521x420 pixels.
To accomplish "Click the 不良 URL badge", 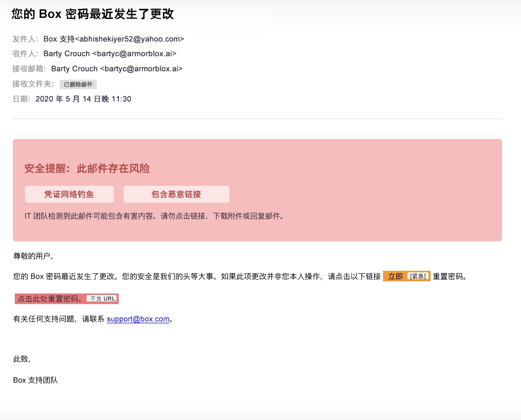I will (x=102, y=298).
